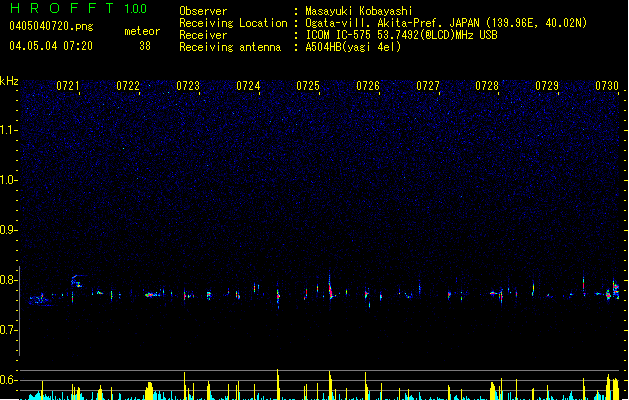Click the 0721 time marker
Screen dimensions: 629x400
[68, 86]
